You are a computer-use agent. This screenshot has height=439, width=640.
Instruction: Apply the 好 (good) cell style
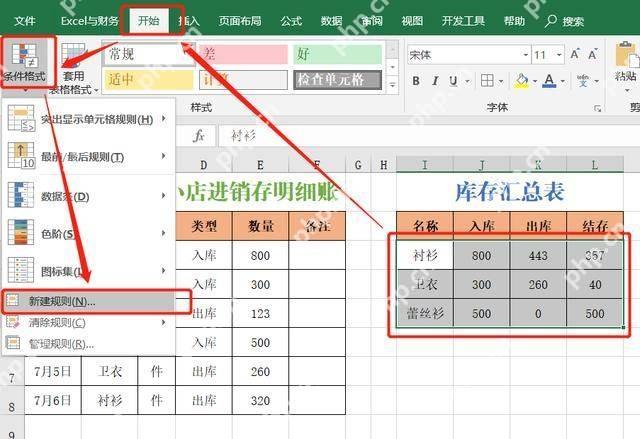point(337,54)
